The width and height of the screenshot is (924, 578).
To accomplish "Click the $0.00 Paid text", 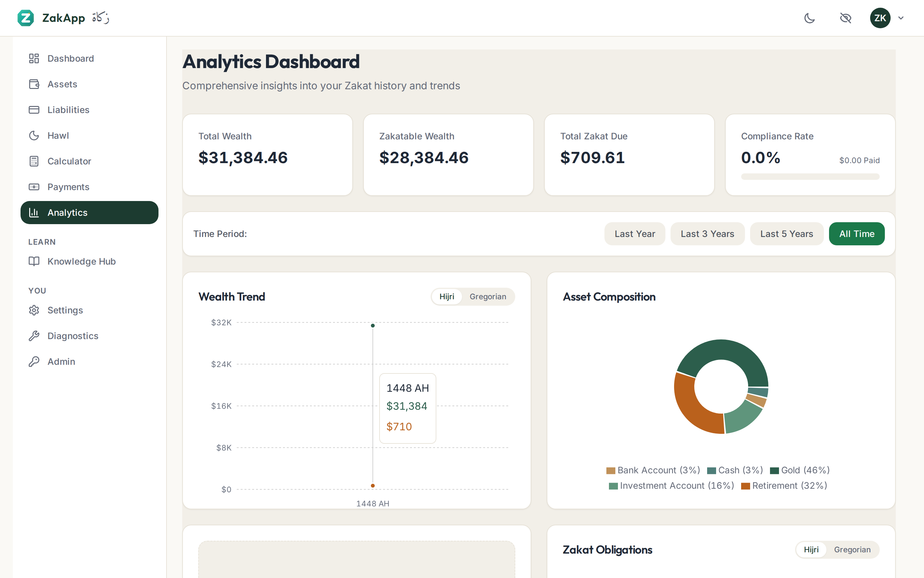I will (860, 160).
